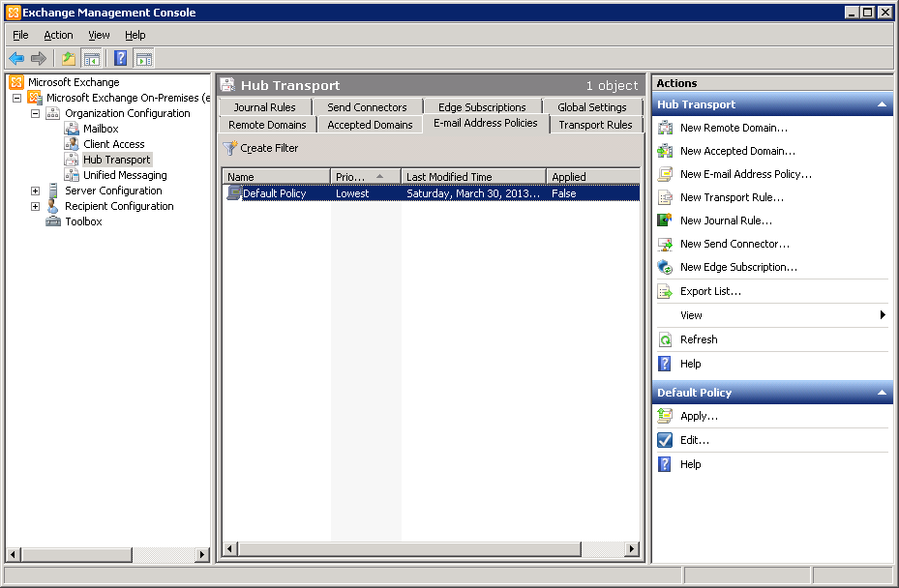Screen dimensions: 899x588
Task: Collapse the Microsoft Exchange On-Premises node
Action: point(16,98)
